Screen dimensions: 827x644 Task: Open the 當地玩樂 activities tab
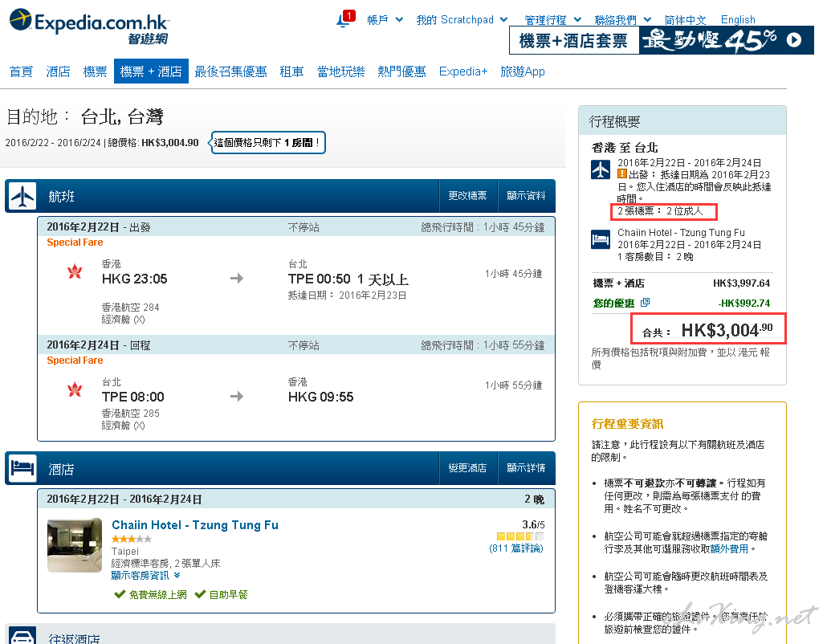340,71
